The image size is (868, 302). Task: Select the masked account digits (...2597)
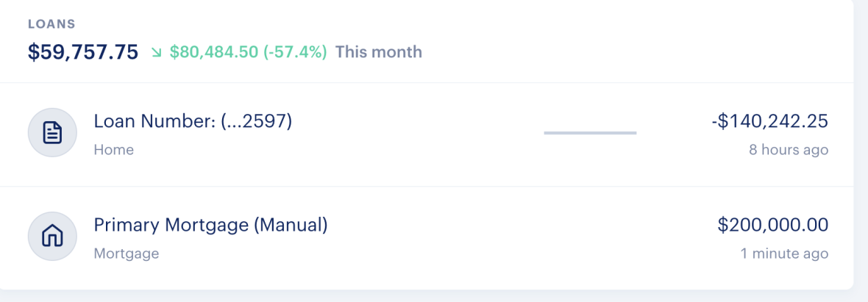click(256, 121)
